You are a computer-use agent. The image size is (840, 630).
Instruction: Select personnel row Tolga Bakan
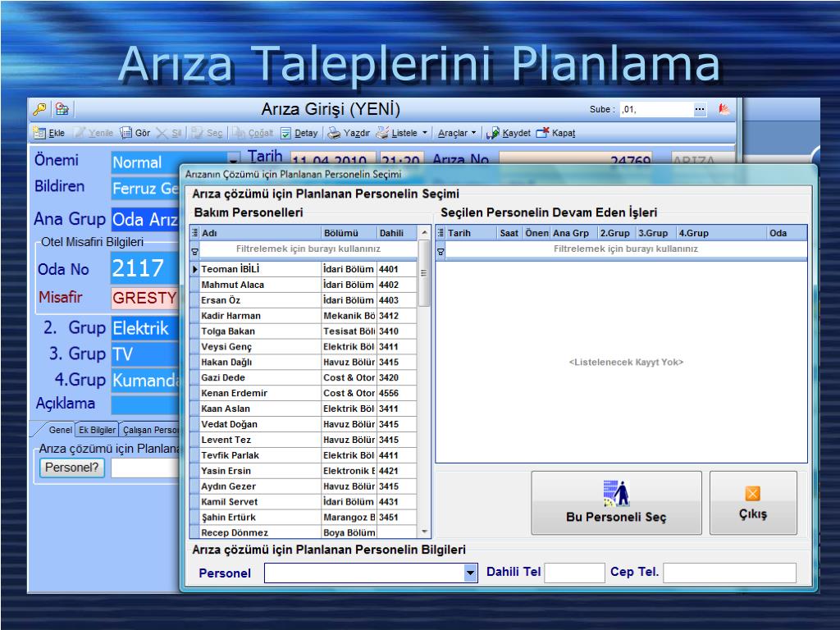pyautogui.click(x=304, y=331)
